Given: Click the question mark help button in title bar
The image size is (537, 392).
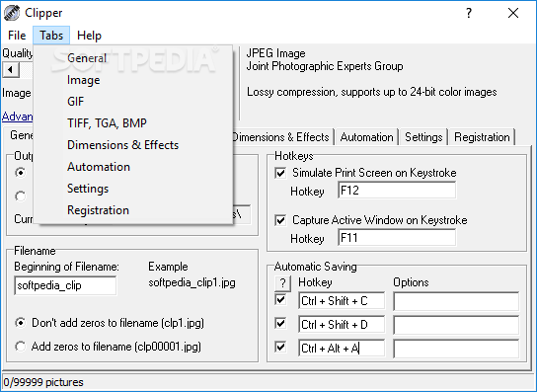Looking at the screenshot, I should (469, 13).
